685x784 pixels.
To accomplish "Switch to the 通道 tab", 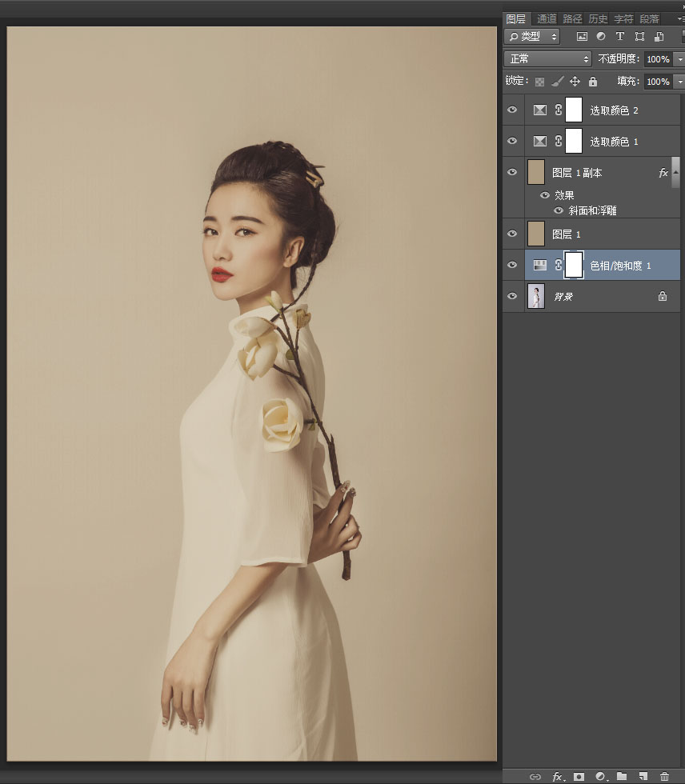I will pos(547,19).
